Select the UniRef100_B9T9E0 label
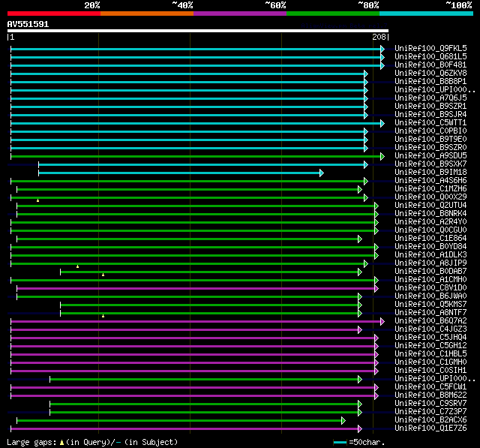This screenshot has width=480, height=448. coord(430,139)
